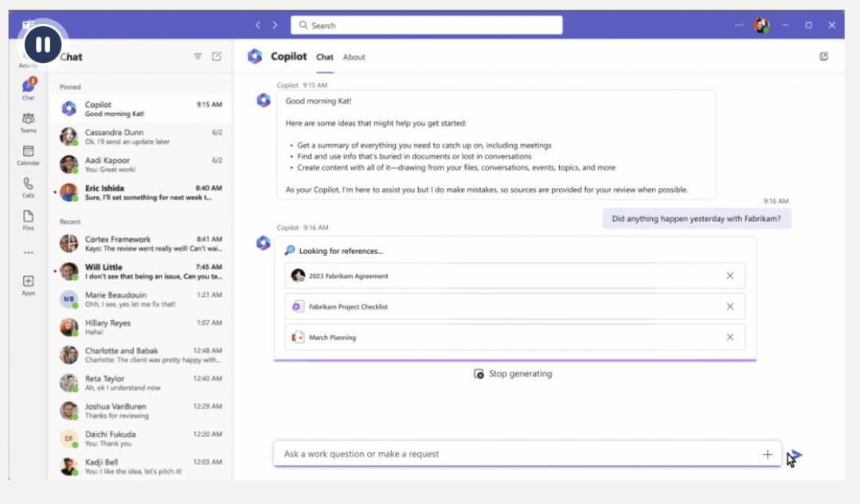Remove the Fabrikam Project Checklist reference

(729, 307)
